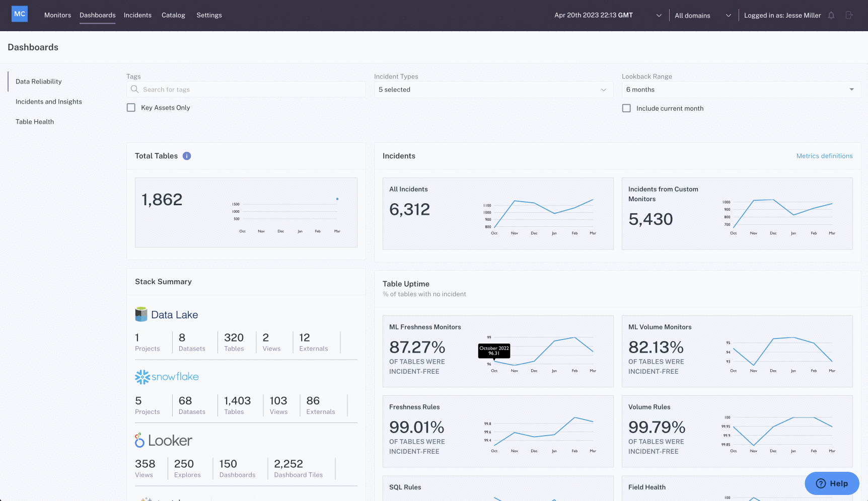Click the Search for tags field

(x=246, y=90)
